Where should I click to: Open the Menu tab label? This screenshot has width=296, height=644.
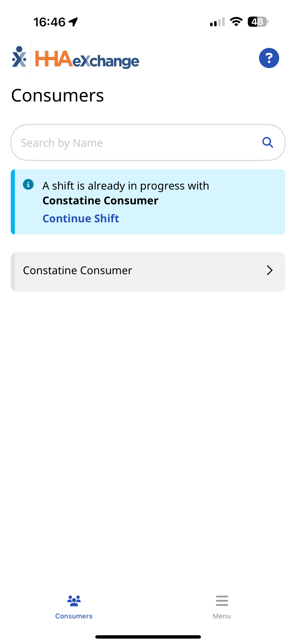point(222,616)
